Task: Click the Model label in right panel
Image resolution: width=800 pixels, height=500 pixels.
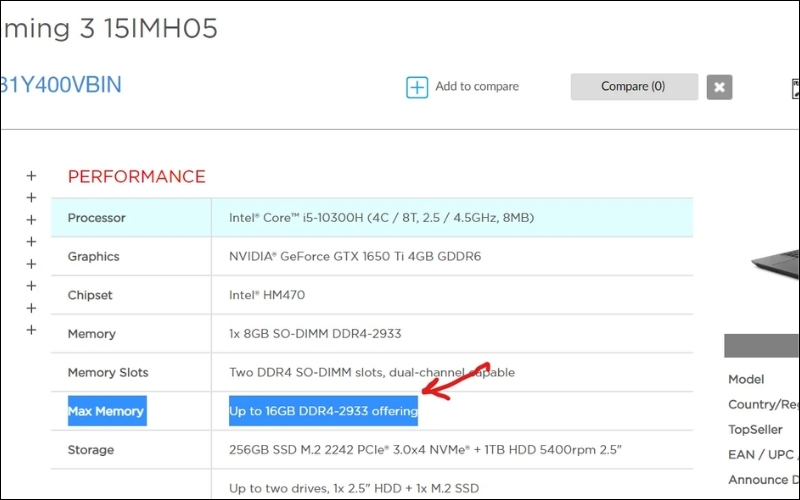Action: [x=746, y=380]
